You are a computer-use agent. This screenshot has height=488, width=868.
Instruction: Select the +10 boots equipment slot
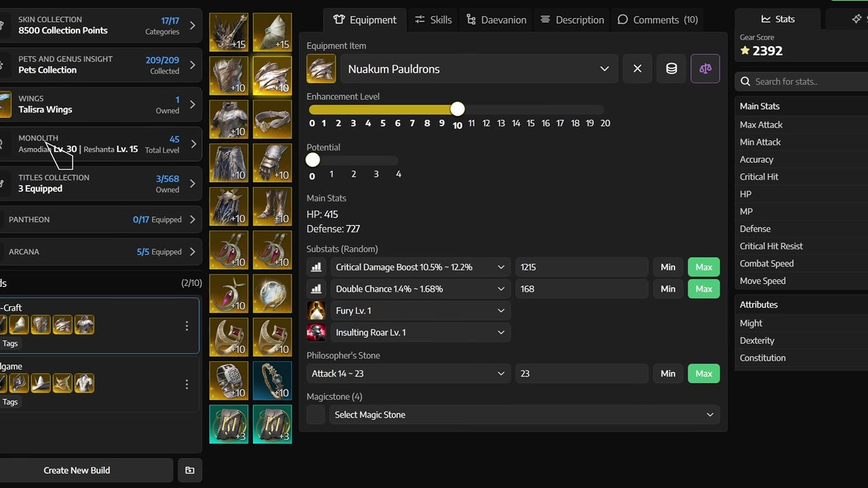272,206
